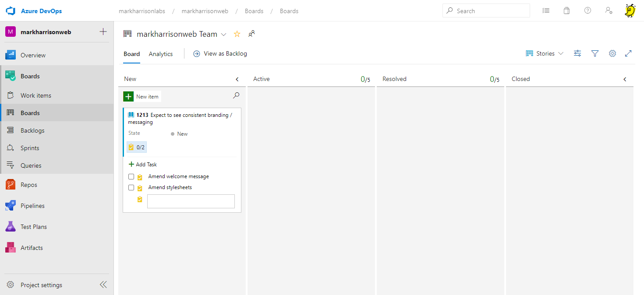Click View as Backlog link
This screenshot has width=644, height=295.
pyautogui.click(x=220, y=53)
